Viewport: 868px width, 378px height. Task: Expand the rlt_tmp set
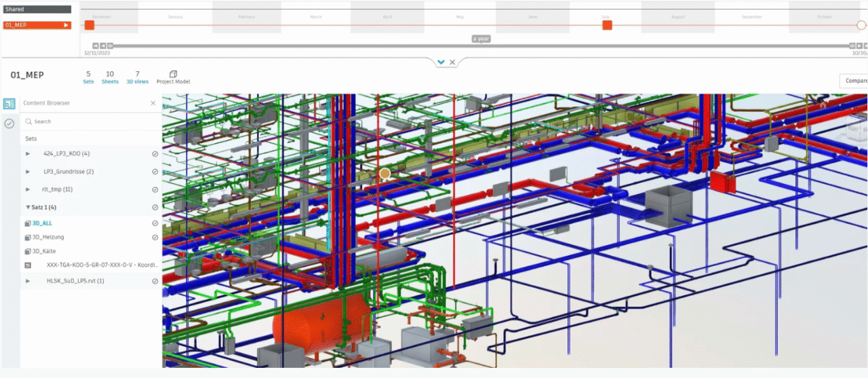coord(28,189)
